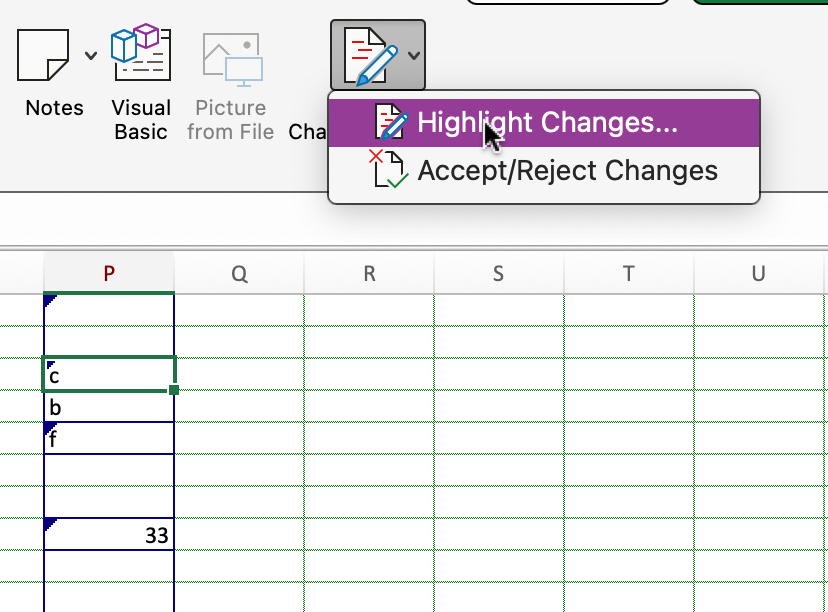Click the Track Changes document-pencil icon
This screenshot has width=828, height=612.
pyautogui.click(x=371, y=56)
